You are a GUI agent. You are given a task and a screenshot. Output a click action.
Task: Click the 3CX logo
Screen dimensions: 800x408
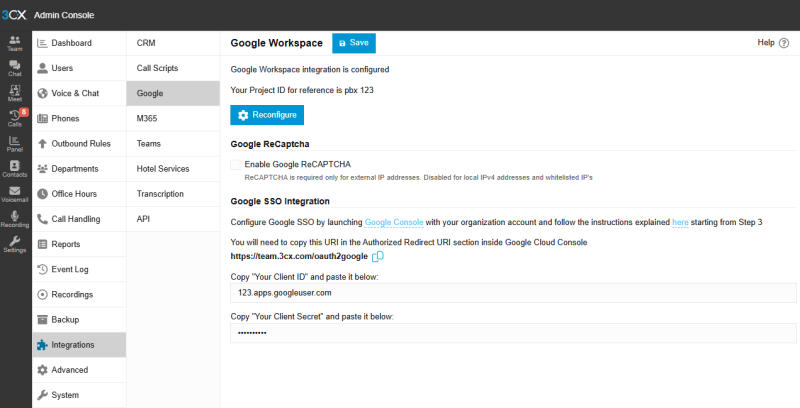(x=14, y=15)
